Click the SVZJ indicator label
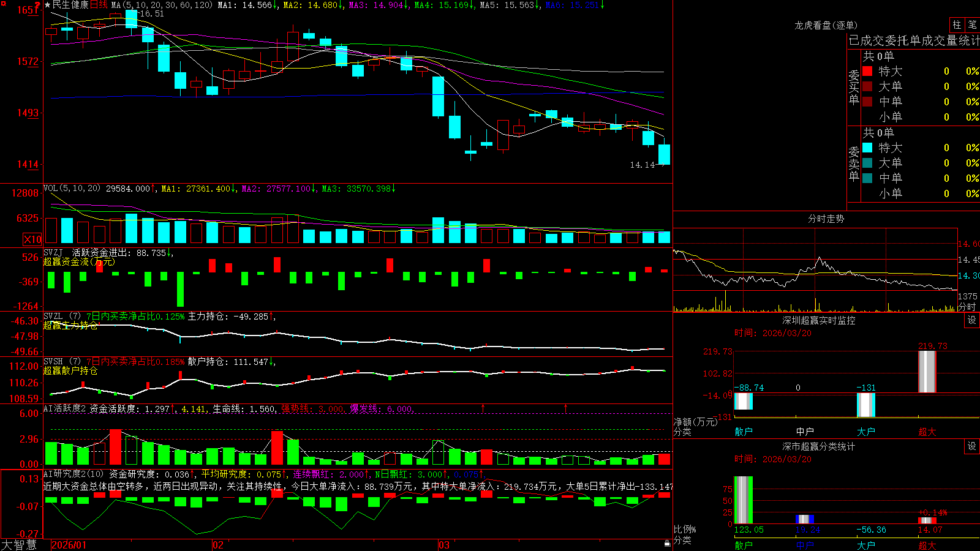Screen dimensions: 980x551 pos(53,252)
